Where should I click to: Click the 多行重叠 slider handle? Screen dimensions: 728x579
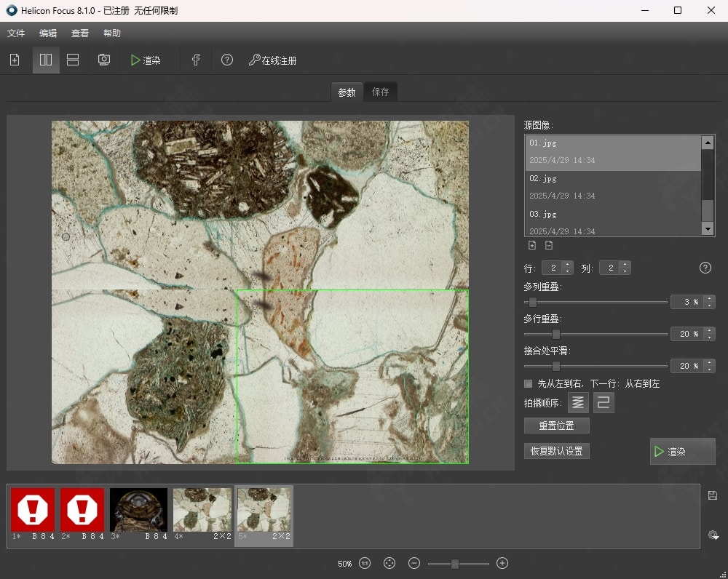[x=556, y=334]
